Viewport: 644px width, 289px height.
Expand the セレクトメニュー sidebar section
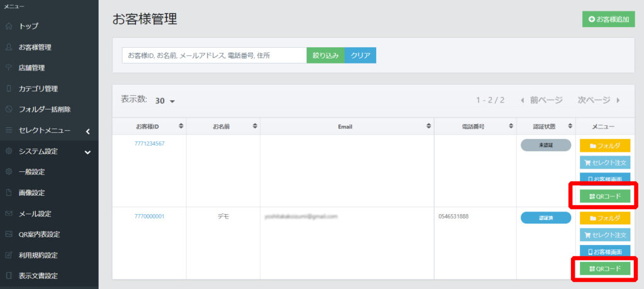(87, 131)
